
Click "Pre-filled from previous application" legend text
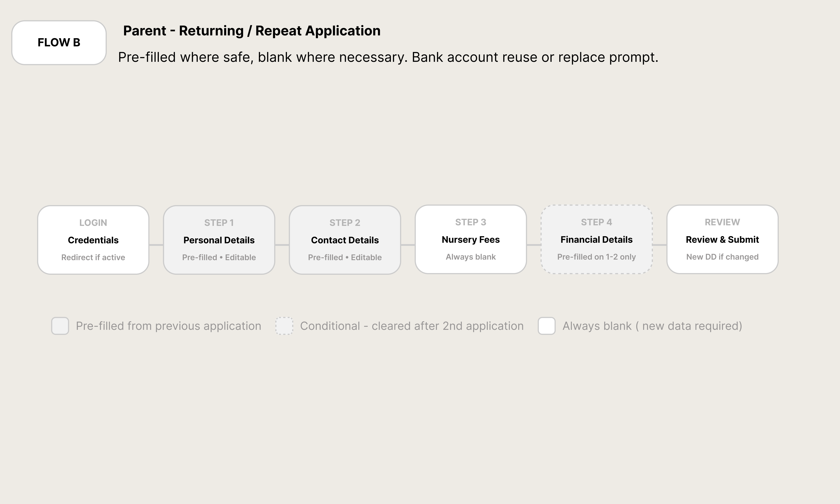tap(168, 326)
